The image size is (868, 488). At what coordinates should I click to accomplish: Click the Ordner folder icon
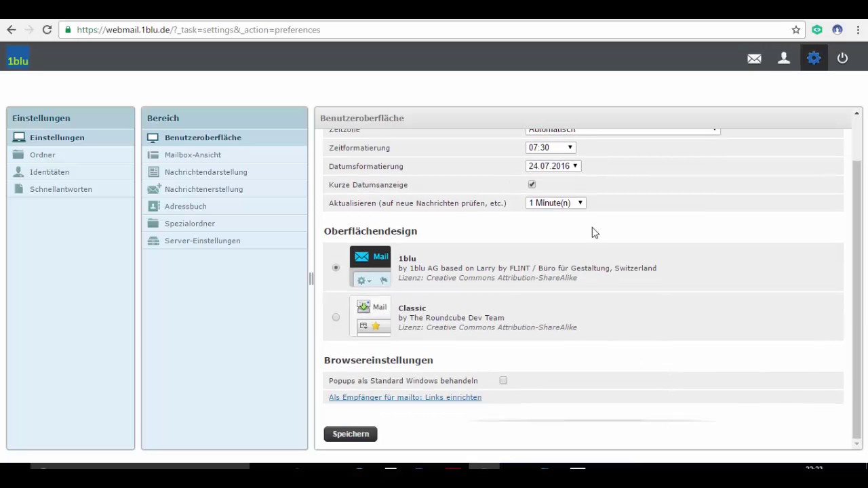[18, 155]
